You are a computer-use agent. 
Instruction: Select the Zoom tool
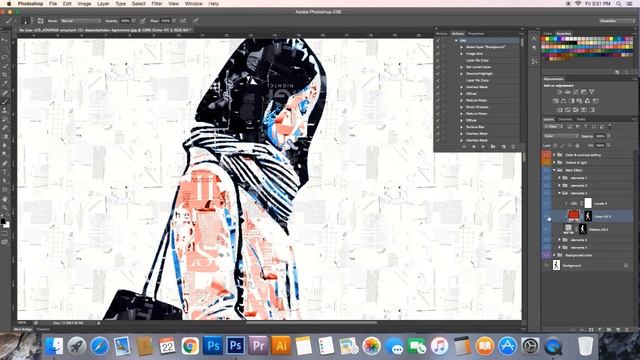(5, 207)
